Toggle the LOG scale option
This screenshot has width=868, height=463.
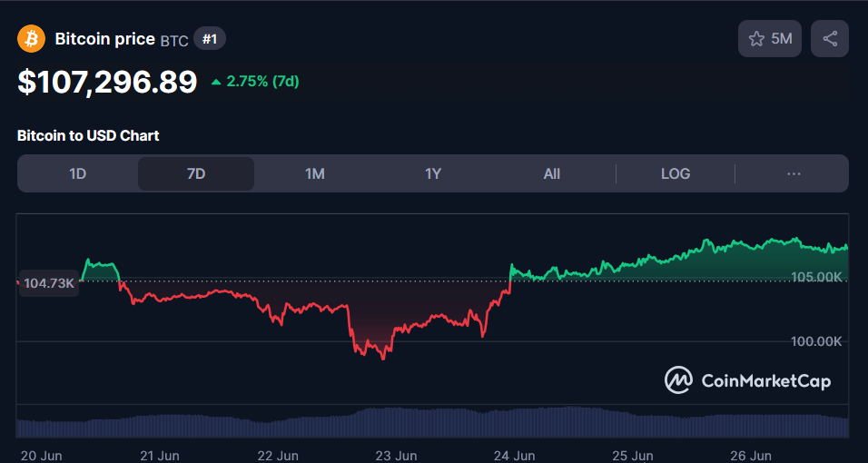[676, 173]
